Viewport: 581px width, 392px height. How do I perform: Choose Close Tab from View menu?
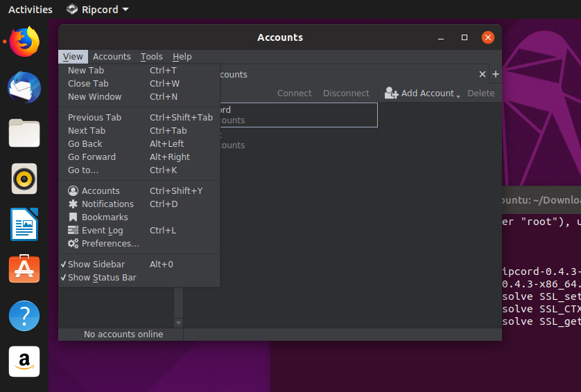tap(139, 84)
